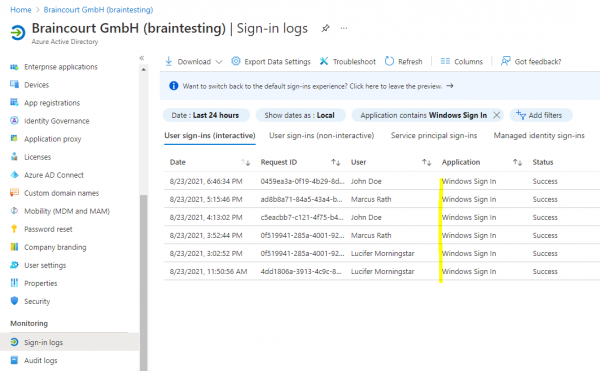This screenshot has height=371, width=600.
Task: Sort by the User column arrows
Action: pyautogui.click(x=426, y=163)
